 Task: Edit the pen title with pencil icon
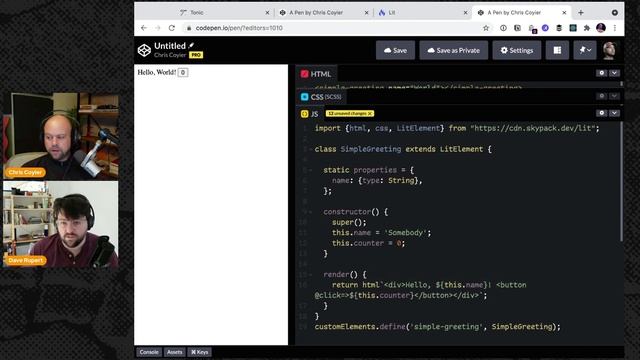191,45
